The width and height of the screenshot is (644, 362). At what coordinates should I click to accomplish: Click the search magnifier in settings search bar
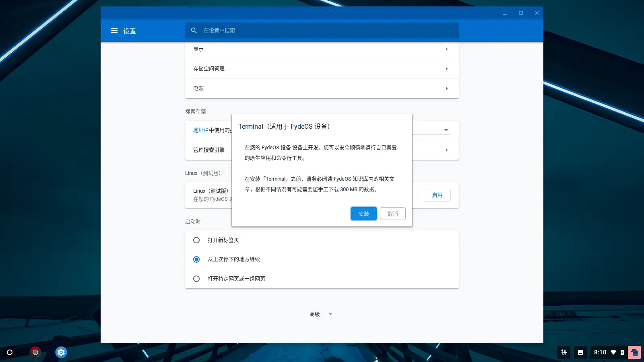tap(194, 30)
